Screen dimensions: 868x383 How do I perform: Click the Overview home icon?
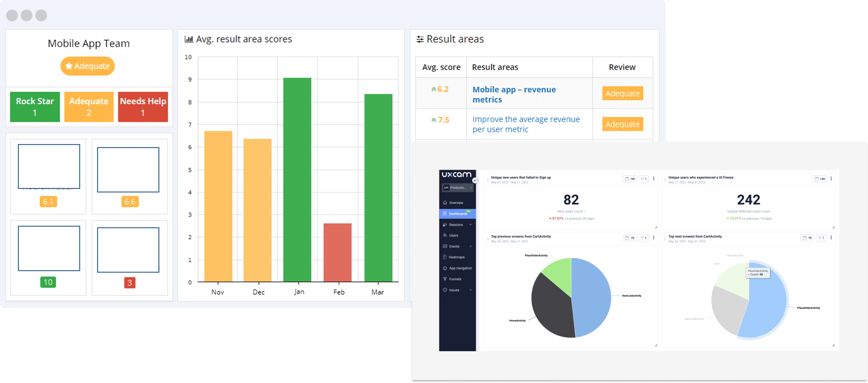[x=445, y=203]
